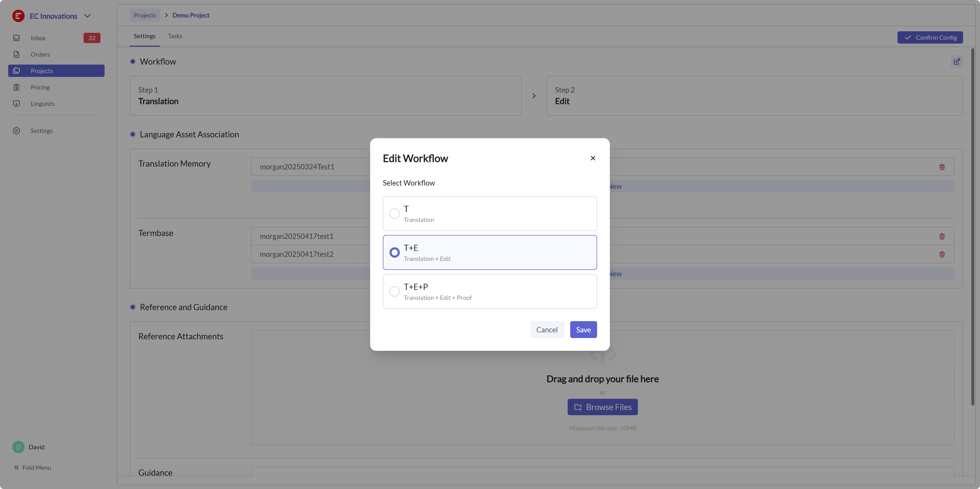
Task: Select the T Translation workflow radio
Action: coord(394,213)
